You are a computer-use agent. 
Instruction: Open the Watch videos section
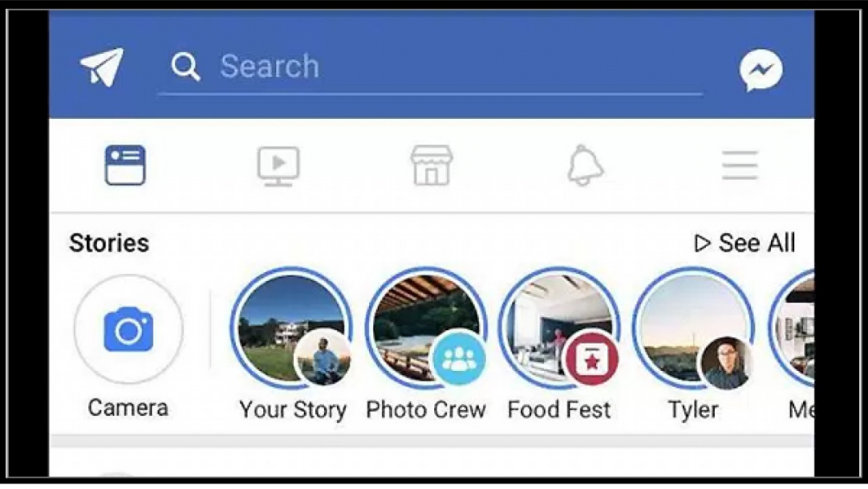pyautogui.click(x=278, y=164)
